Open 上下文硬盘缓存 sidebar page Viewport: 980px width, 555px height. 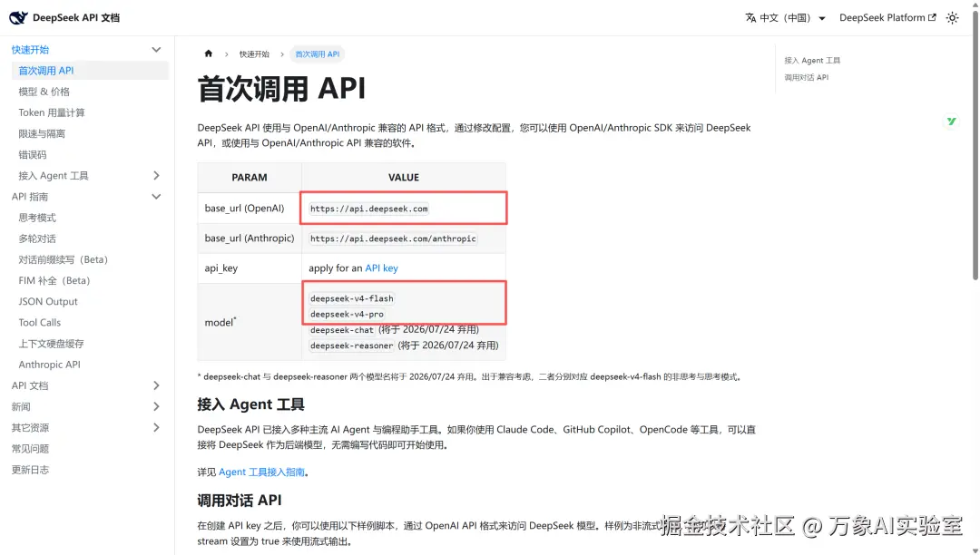(x=51, y=344)
